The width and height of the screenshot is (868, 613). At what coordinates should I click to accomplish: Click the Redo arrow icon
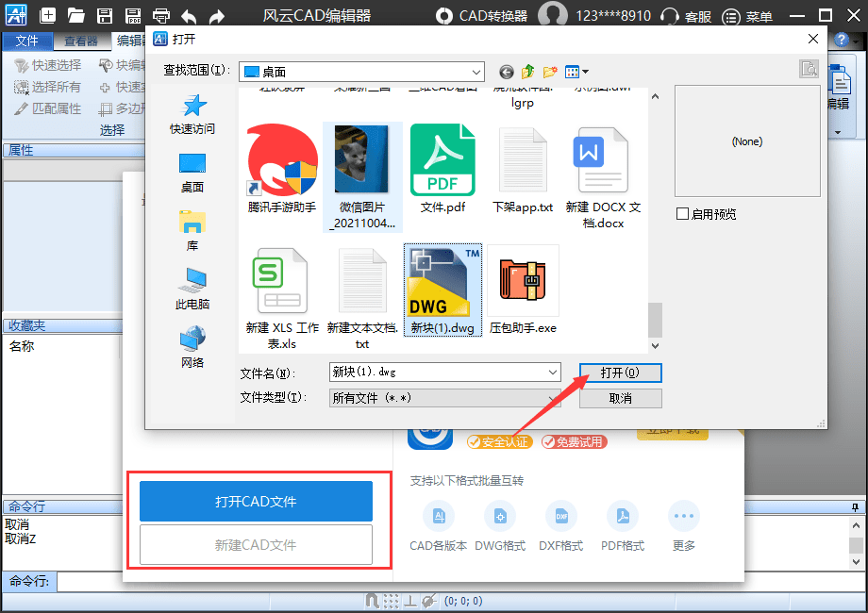[x=217, y=15]
